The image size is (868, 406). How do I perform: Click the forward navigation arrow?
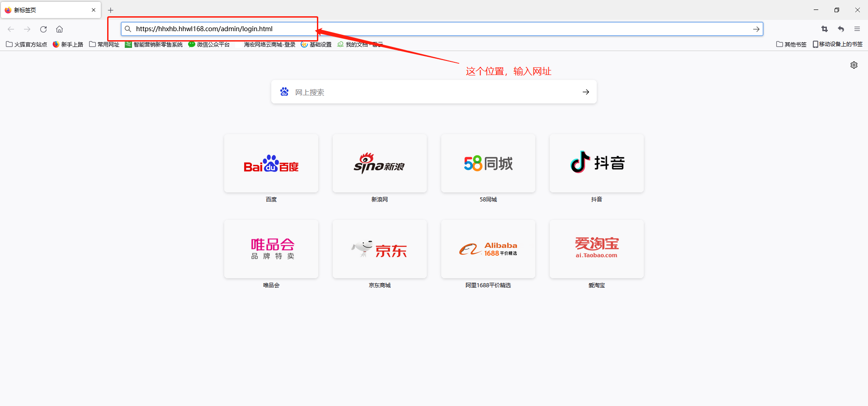tap(27, 29)
